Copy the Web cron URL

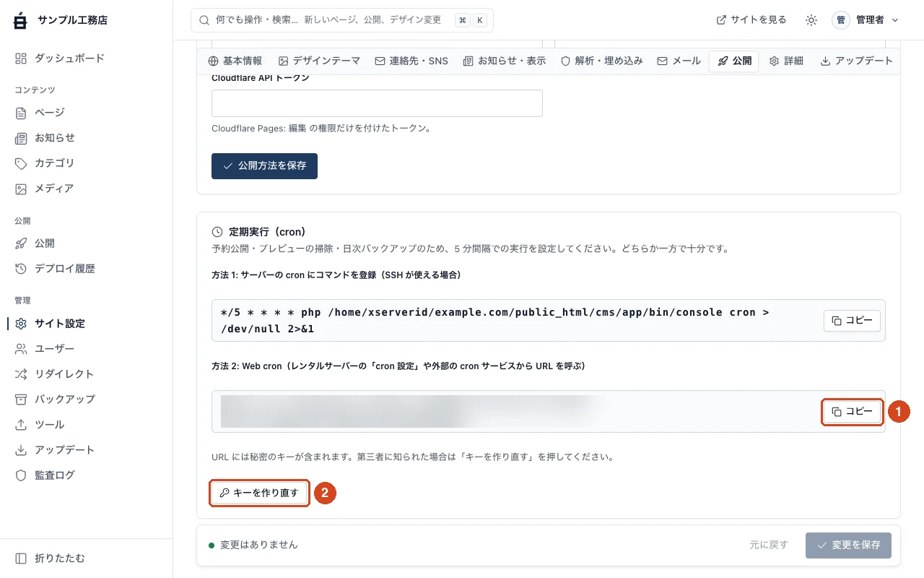pos(852,411)
